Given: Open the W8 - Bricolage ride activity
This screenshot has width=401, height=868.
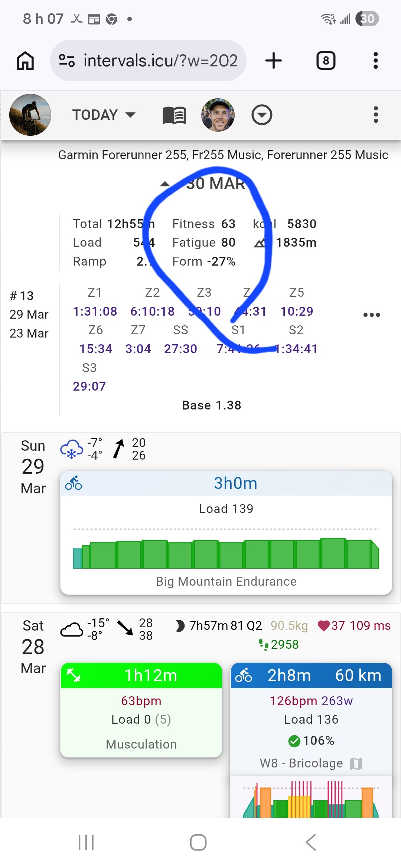Looking at the screenshot, I should coord(311,720).
